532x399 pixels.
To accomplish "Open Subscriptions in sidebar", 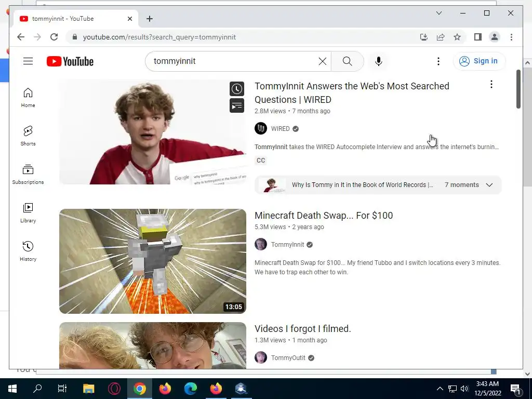I will tap(28, 175).
